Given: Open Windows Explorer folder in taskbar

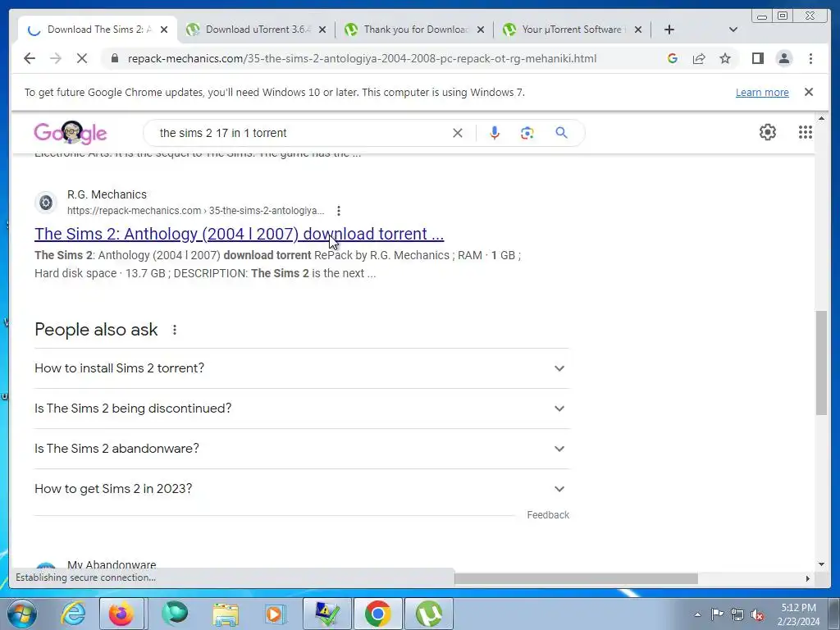Looking at the screenshot, I should 226,614.
